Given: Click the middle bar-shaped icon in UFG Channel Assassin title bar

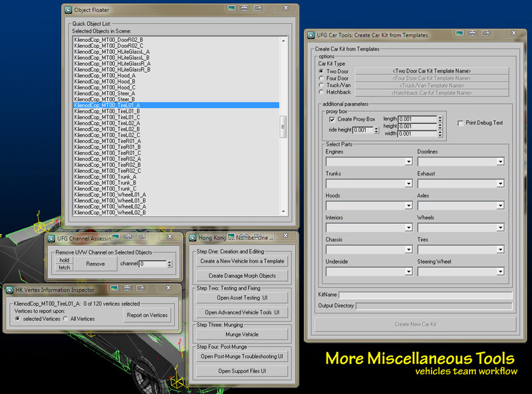Looking at the screenshot, I should [x=128, y=237].
